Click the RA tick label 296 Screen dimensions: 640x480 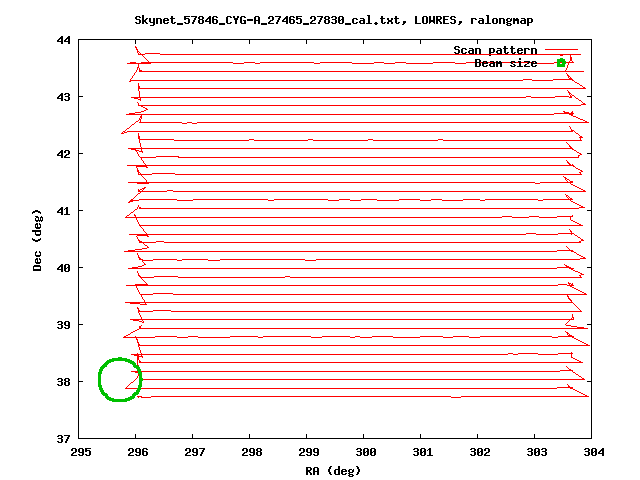click(138, 452)
